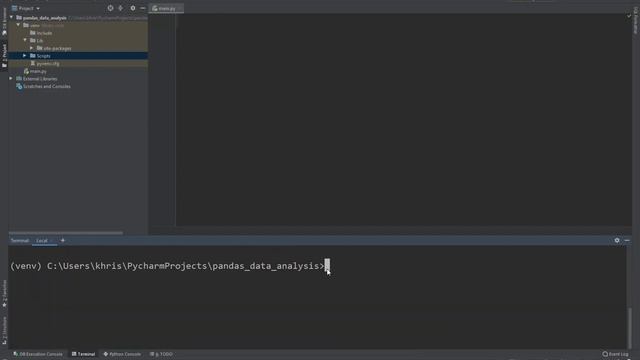Collapse the Lib folder arrow
640x360 pixels.
tap(25, 40)
